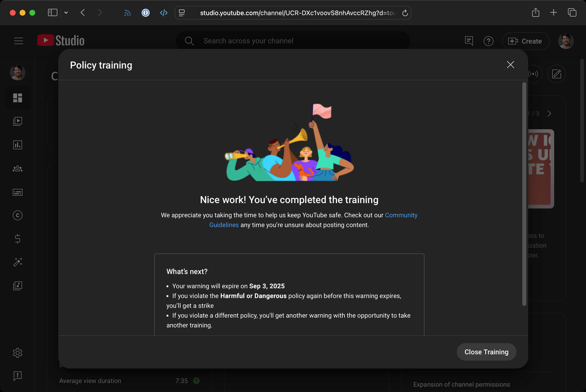Viewport: 586px width, 392px height.
Task: Click the 7:35 view duration value
Action: (182, 381)
